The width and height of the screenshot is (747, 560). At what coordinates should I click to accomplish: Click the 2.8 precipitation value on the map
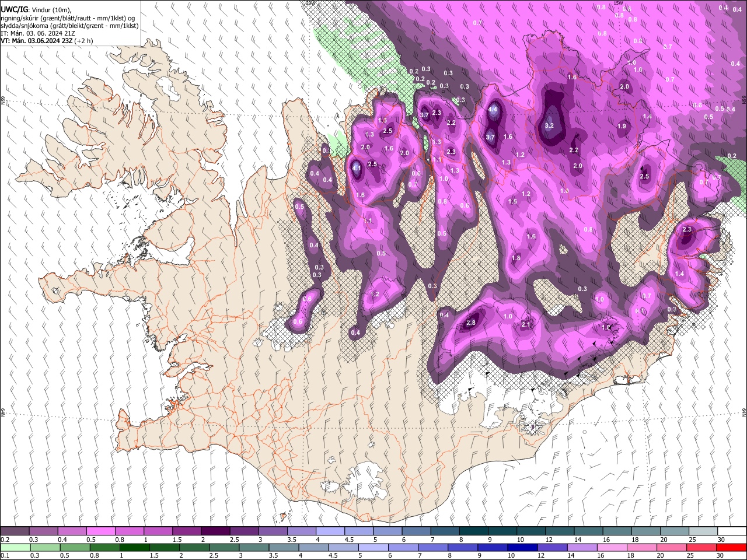(x=471, y=323)
